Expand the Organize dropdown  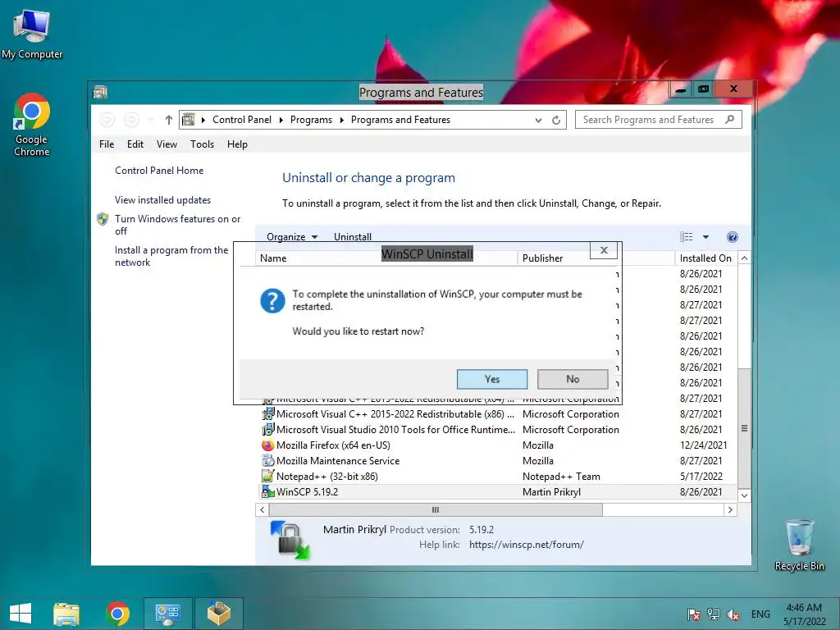pos(292,237)
